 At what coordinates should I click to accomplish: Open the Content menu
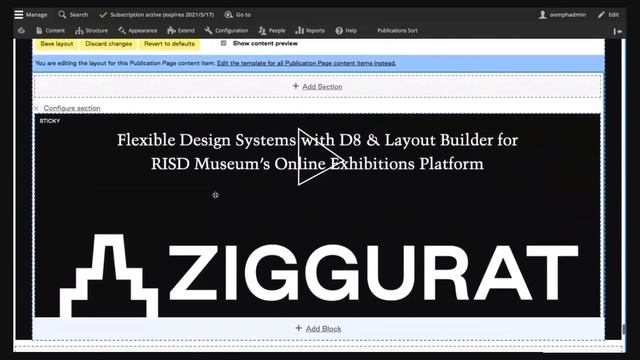tap(50, 31)
